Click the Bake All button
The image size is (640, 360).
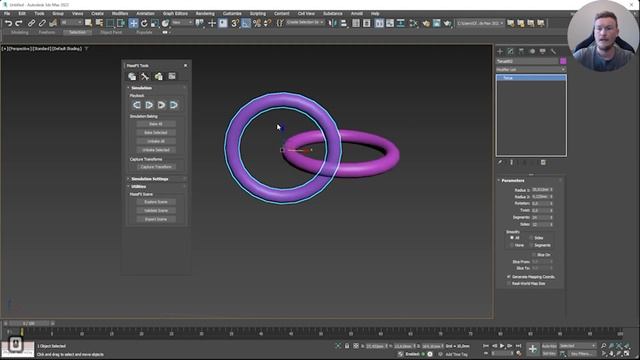(x=156, y=124)
